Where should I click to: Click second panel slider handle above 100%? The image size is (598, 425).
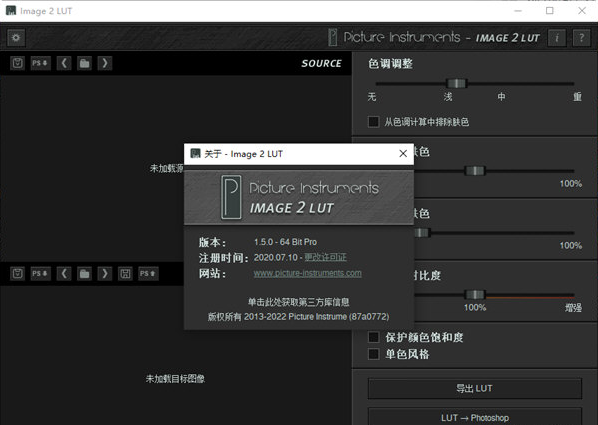(x=475, y=171)
